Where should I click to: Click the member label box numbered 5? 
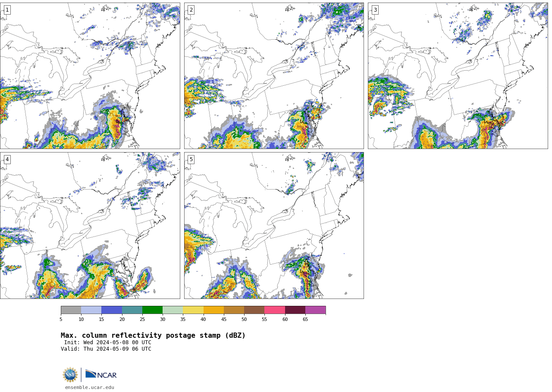(191, 159)
